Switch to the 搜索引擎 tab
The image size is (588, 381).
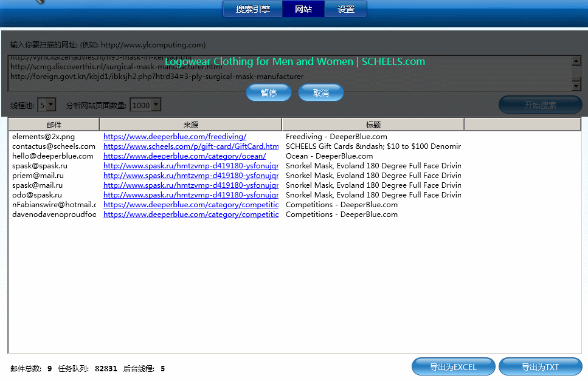coord(253,9)
